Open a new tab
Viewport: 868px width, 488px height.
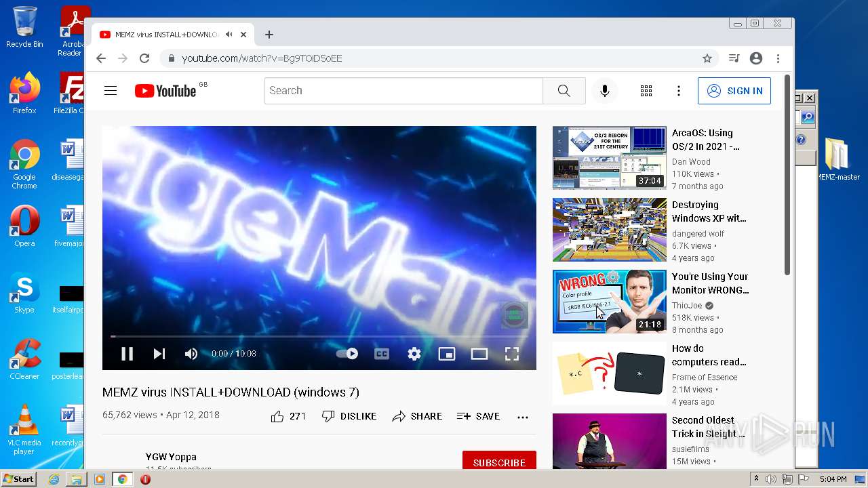pyautogui.click(x=269, y=35)
